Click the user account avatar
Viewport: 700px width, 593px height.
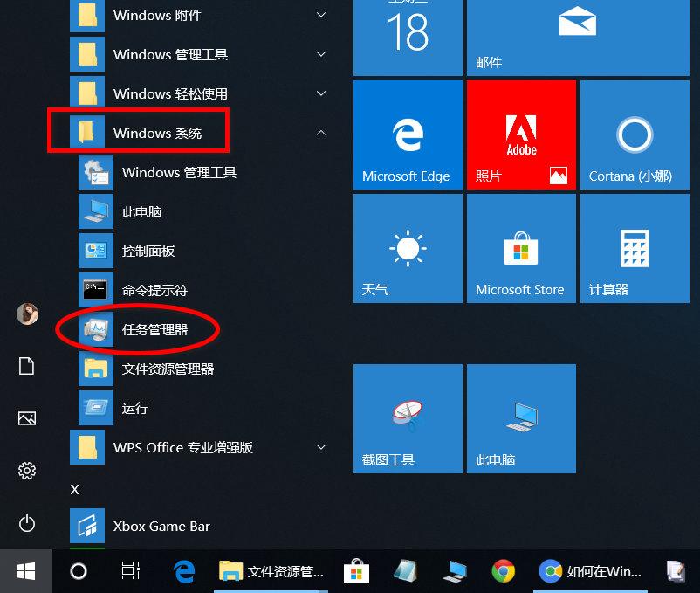click(x=26, y=314)
